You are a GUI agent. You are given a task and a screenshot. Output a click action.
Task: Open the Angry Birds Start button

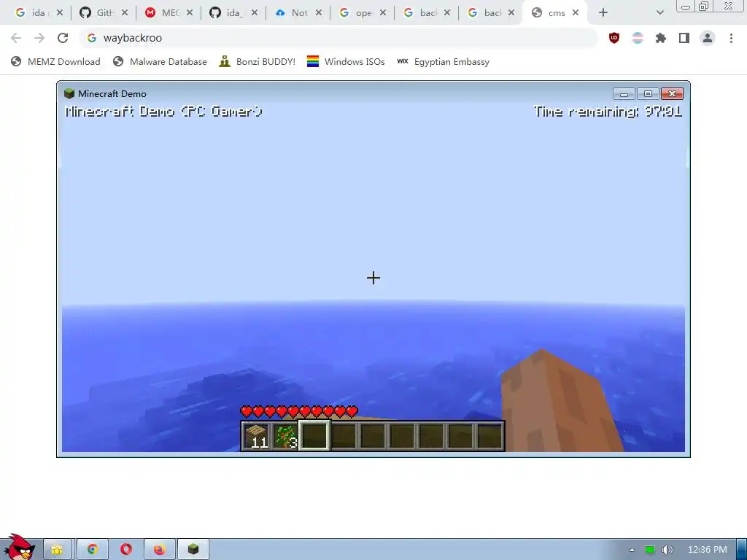pos(19,547)
